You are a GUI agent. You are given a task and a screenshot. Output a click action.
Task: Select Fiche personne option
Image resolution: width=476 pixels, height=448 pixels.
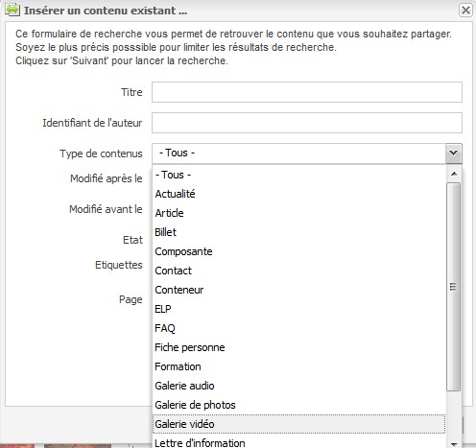[298, 347]
